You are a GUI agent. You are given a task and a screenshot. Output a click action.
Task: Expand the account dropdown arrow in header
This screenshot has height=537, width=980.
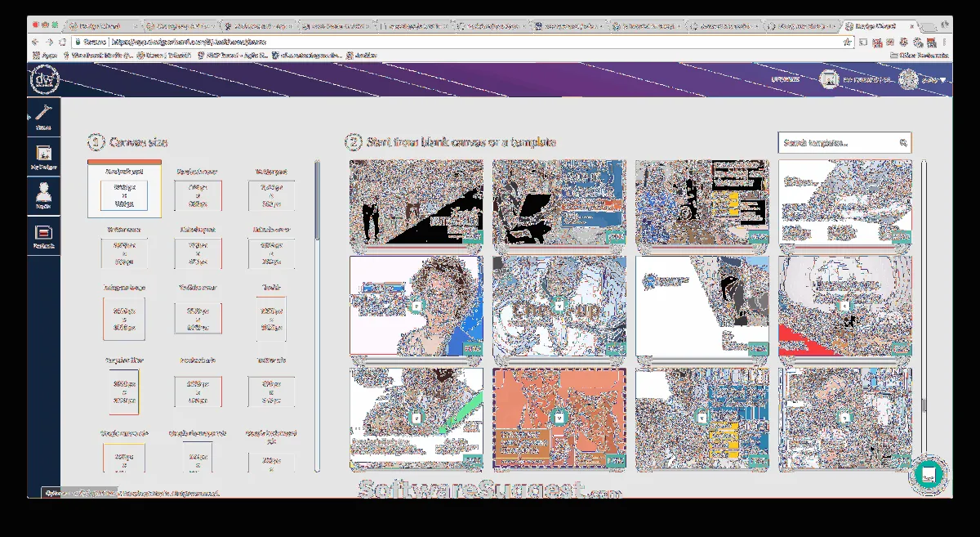(x=942, y=80)
